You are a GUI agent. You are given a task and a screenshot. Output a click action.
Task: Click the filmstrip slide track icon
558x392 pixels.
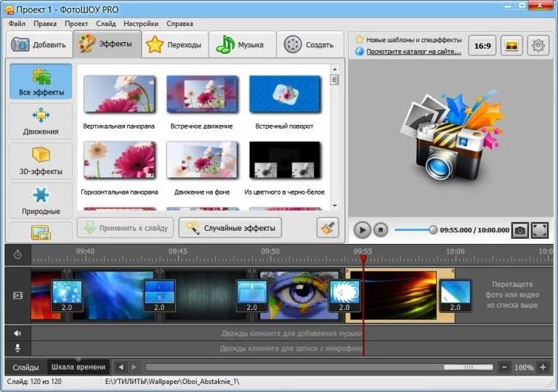point(17,295)
